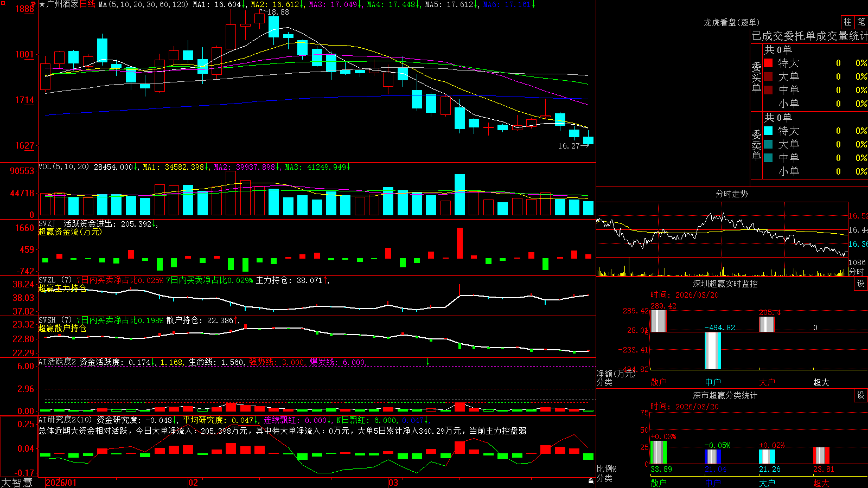Click the green arrow marker in AI活跃度2 panel
This screenshot has height=488, width=868.
coord(428,362)
